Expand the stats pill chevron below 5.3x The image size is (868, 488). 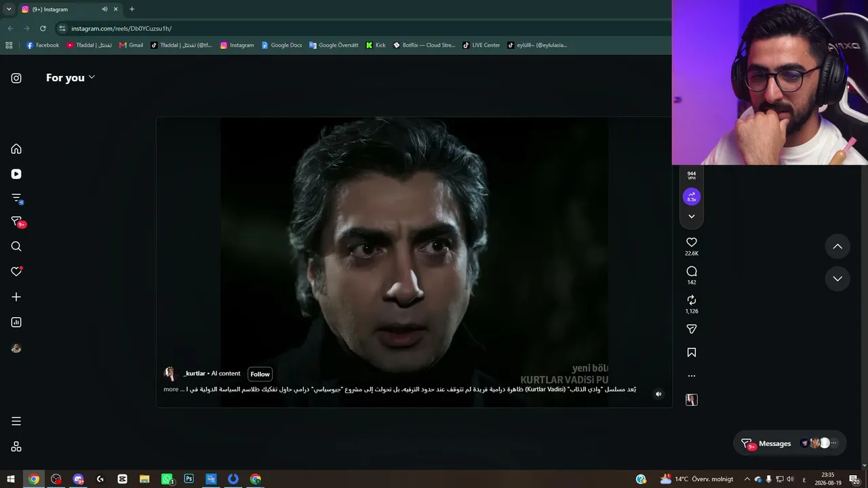pyautogui.click(x=692, y=217)
